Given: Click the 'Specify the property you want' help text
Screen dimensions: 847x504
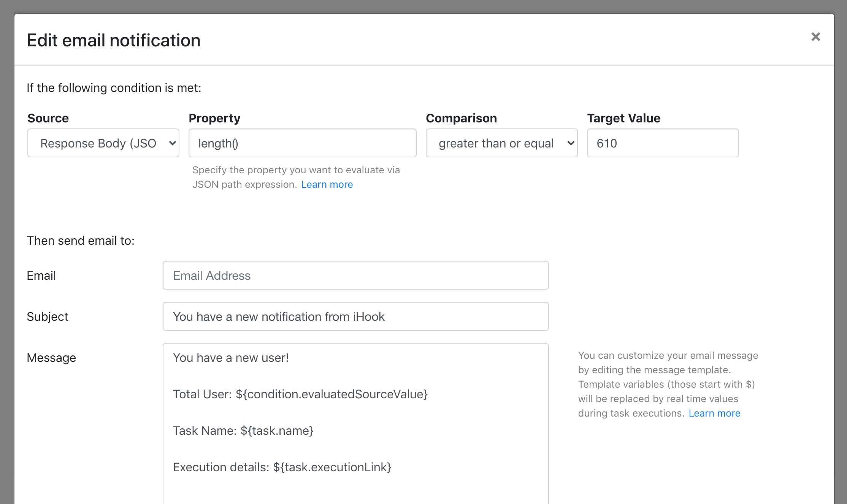Looking at the screenshot, I should pos(296,177).
